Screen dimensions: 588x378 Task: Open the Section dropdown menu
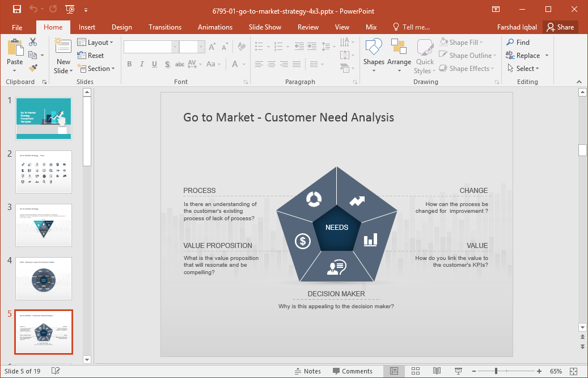click(x=96, y=69)
